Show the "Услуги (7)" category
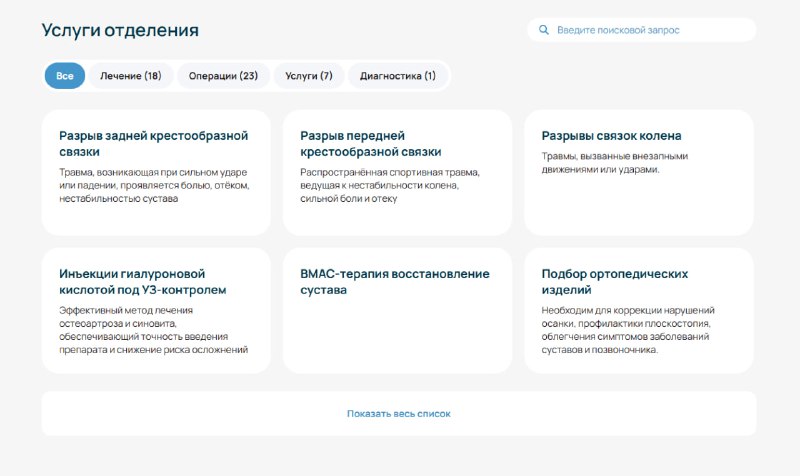Screen dimensions: 800x476 pos(309,76)
